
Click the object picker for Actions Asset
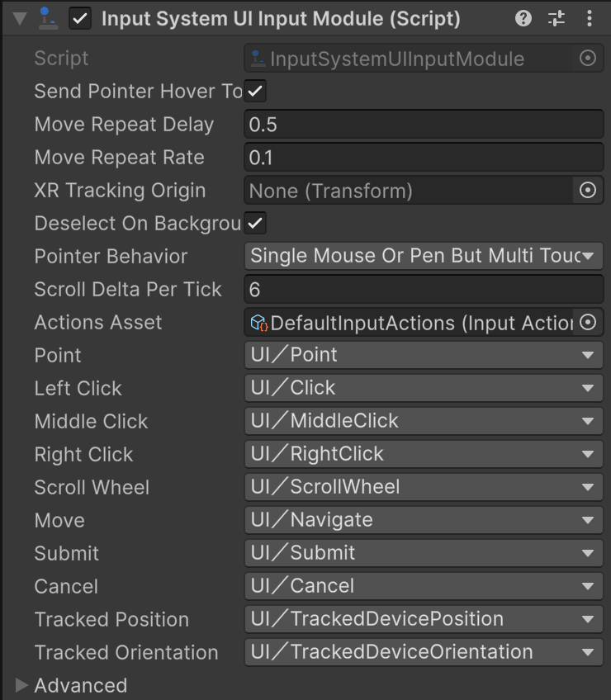point(588,323)
